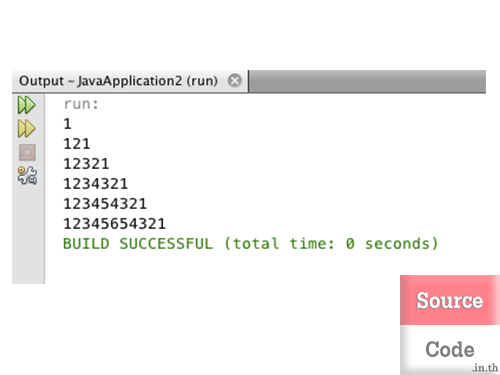Click the output line '1234321'
Screen dimensions: 500x375
[x=95, y=184]
